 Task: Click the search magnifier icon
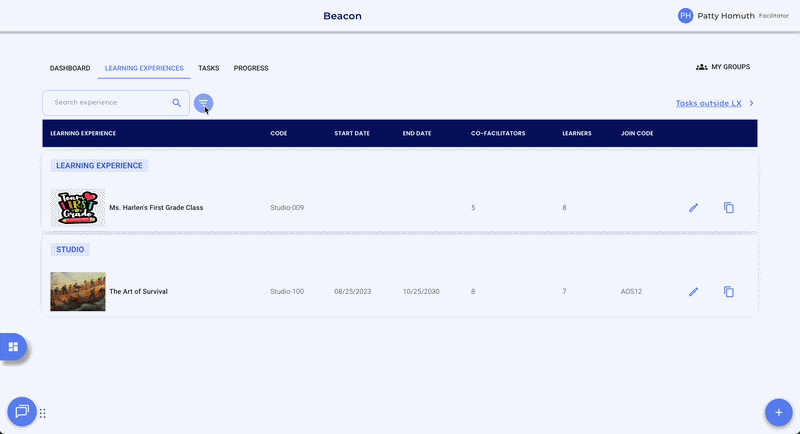coord(177,103)
